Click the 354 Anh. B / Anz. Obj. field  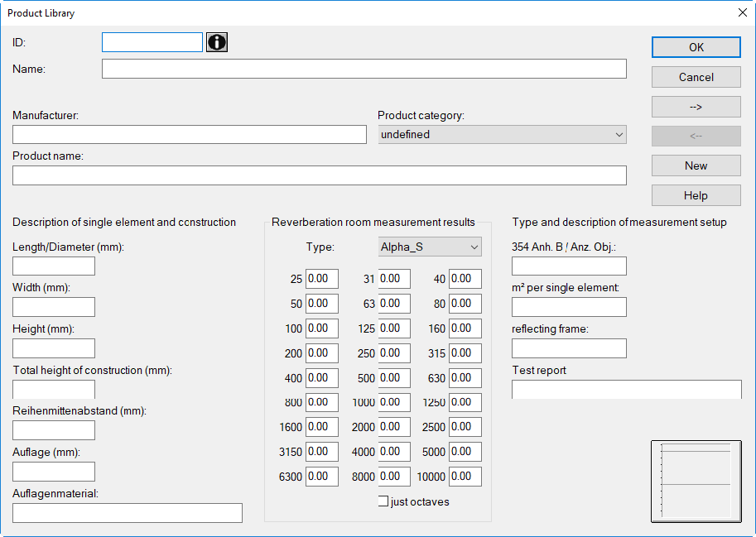569,266
